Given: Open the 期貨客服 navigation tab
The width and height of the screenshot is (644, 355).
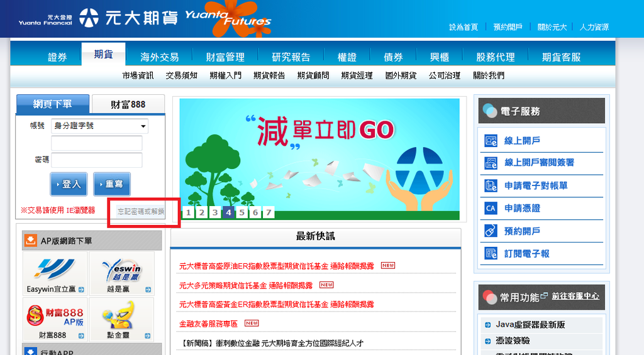Looking at the screenshot, I should pyautogui.click(x=562, y=57).
